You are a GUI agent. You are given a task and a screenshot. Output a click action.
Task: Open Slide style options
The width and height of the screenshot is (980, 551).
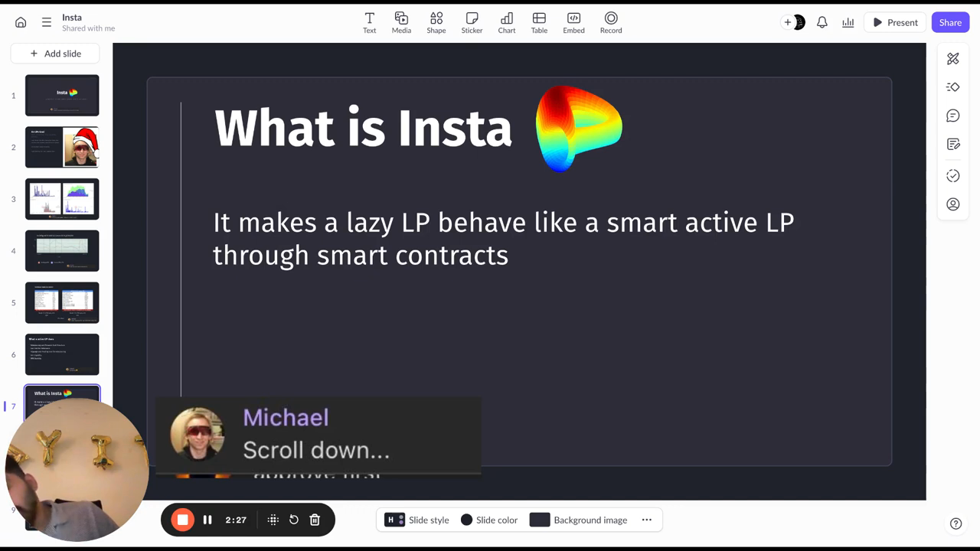pyautogui.click(x=417, y=520)
